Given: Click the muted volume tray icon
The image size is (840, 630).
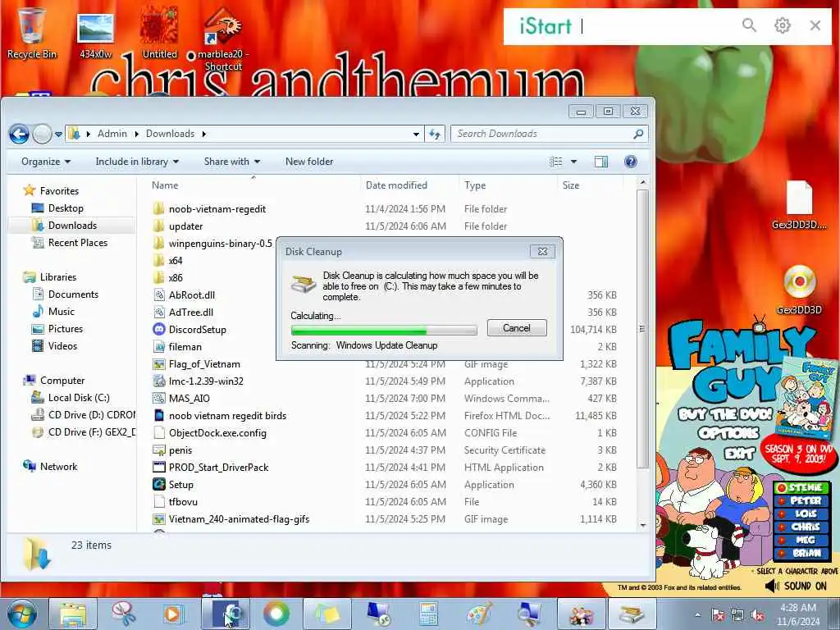Looking at the screenshot, I should 757,615.
